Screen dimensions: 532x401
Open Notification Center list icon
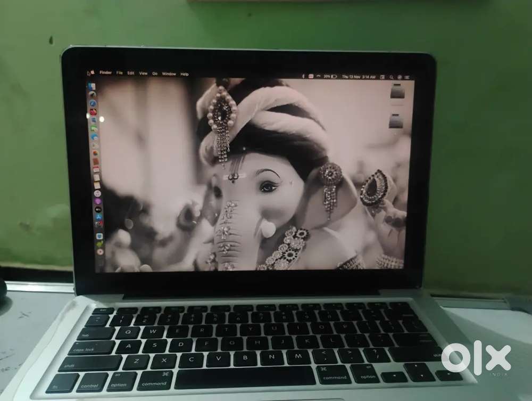[408, 77]
